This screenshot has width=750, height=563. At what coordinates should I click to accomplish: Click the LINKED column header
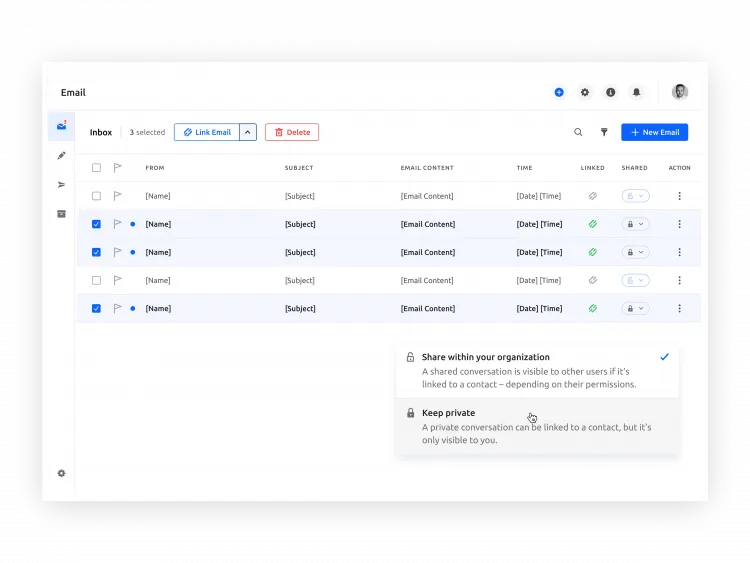pos(593,168)
